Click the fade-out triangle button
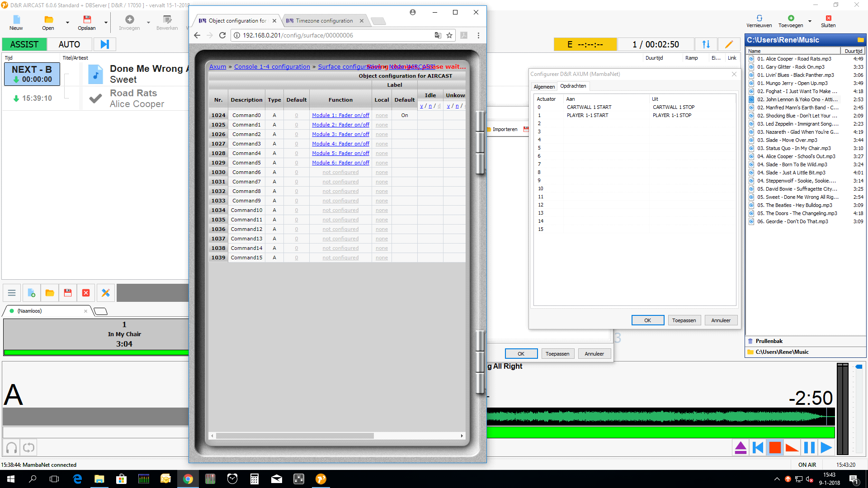Viewport: 868px width, 488px height. click(x=792, y=448)
